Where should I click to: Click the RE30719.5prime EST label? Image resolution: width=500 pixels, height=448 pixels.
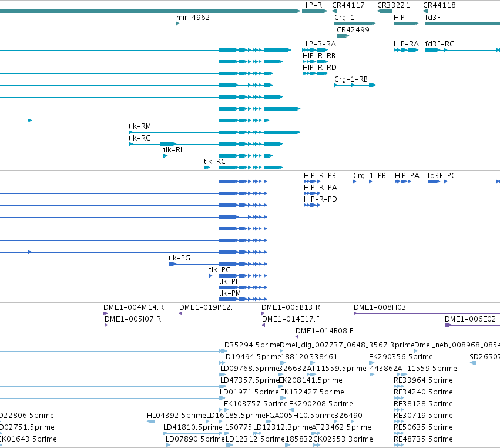(423, 416)
